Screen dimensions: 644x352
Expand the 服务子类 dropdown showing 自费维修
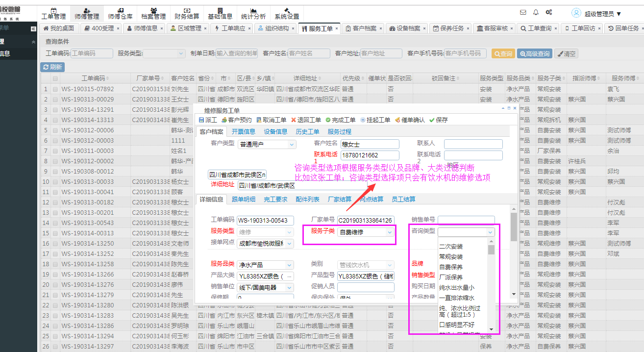tap(390, 232)
